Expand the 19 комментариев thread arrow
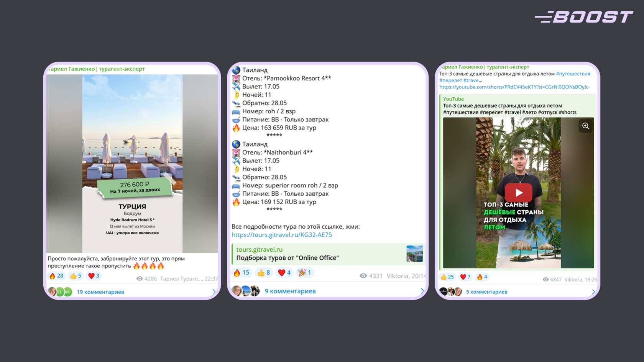 point(214,292)
